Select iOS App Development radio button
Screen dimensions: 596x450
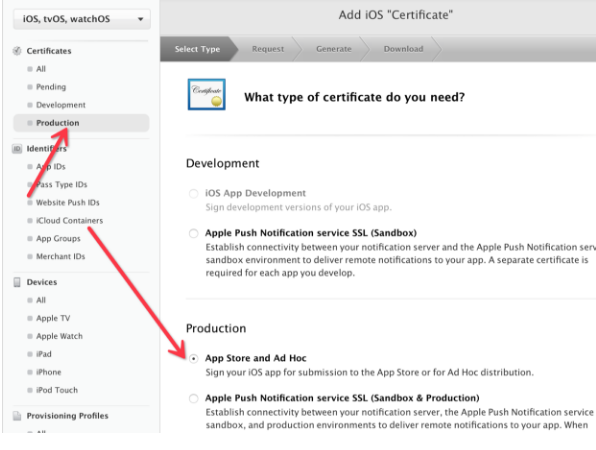(193, 193)
